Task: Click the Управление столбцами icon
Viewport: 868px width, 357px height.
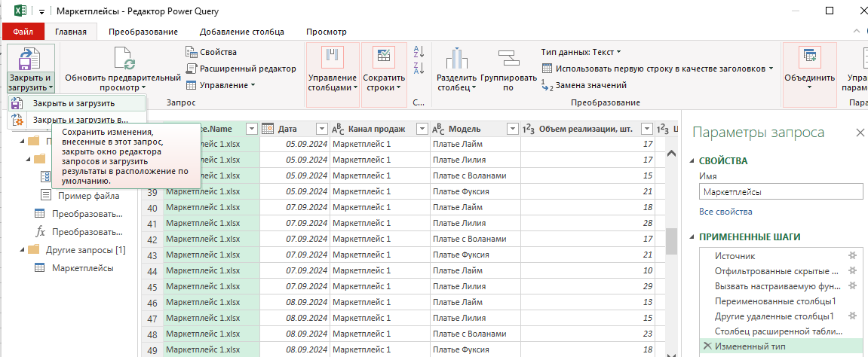Action: (333, 57)
